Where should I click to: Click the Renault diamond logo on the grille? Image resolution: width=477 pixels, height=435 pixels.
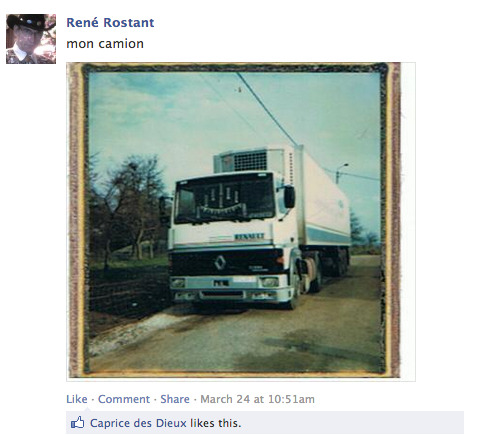coord(220,262)
